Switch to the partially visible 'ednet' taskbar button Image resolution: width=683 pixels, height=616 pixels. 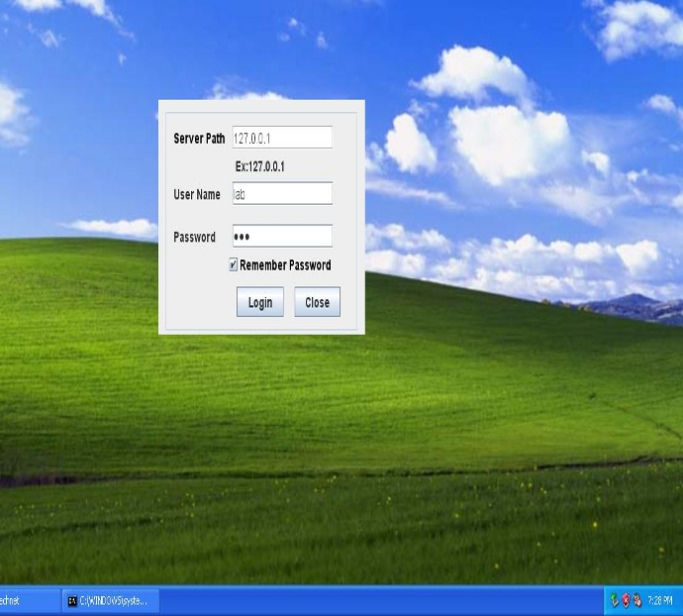point(18,601)
